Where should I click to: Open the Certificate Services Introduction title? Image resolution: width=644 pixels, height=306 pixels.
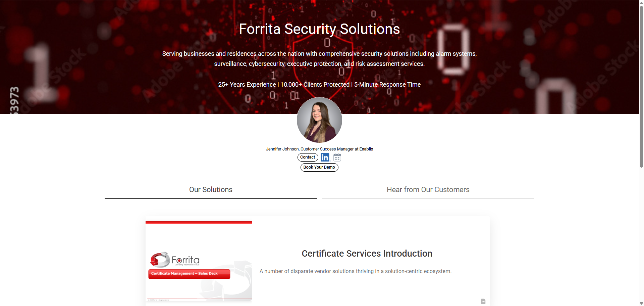(367, 254)
